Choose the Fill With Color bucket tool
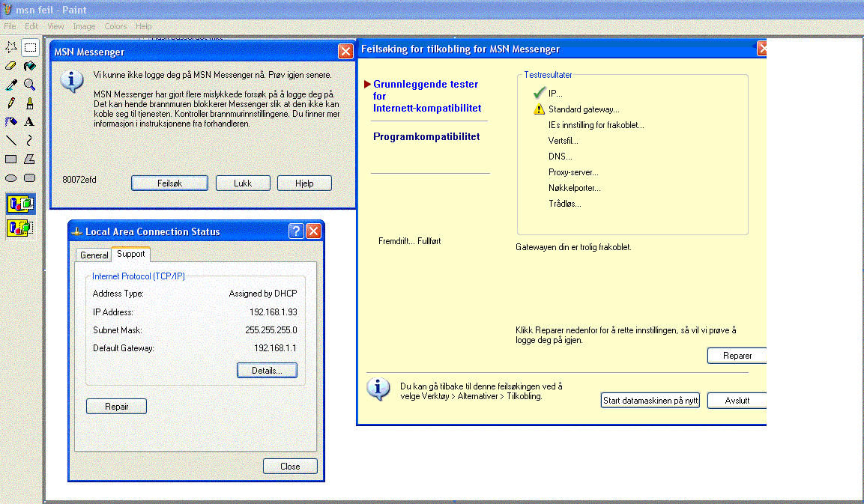 click(x=30, y=66)
